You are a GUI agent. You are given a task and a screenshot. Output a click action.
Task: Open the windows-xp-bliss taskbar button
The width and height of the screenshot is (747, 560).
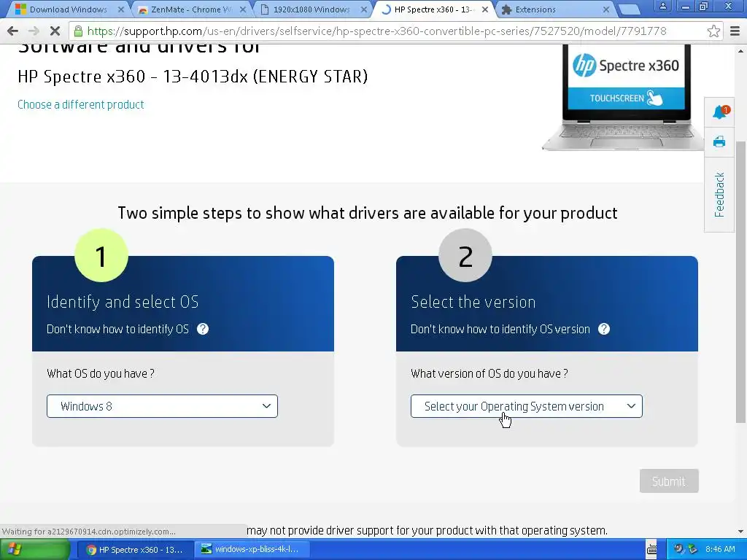pyautogui.click(x=252, y=550)
